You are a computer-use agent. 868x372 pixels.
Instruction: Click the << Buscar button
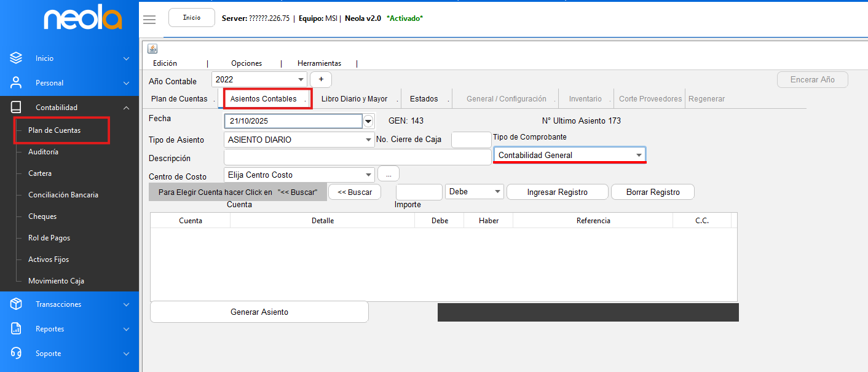(x=355, y=192)
